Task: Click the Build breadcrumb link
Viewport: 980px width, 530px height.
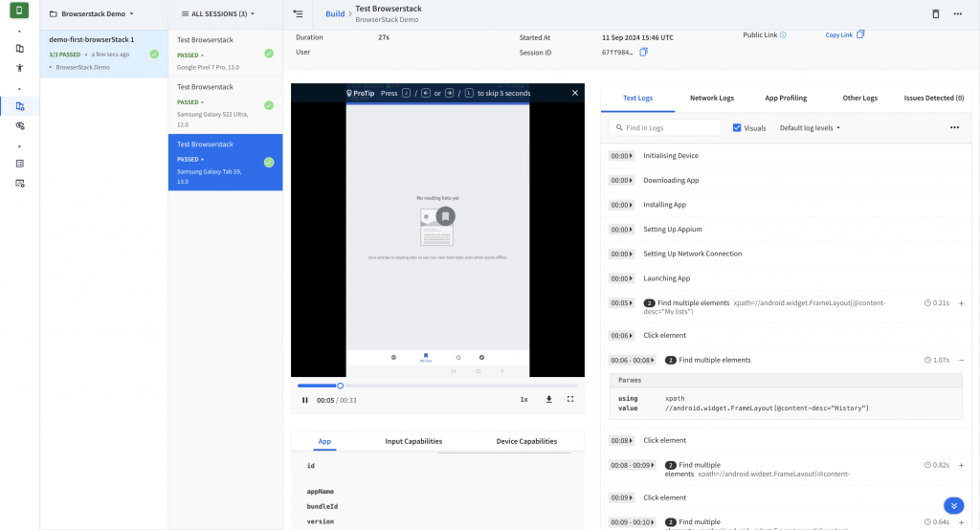Action: 335,13
